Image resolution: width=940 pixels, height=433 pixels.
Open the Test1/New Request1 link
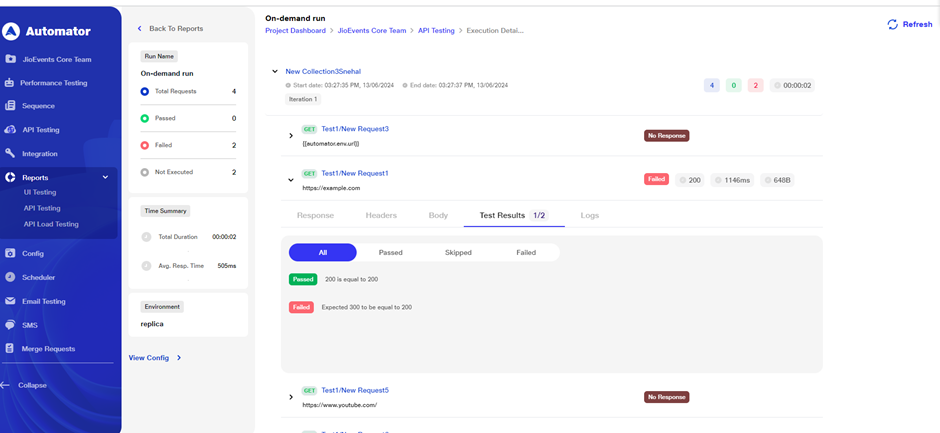[355, 173]
